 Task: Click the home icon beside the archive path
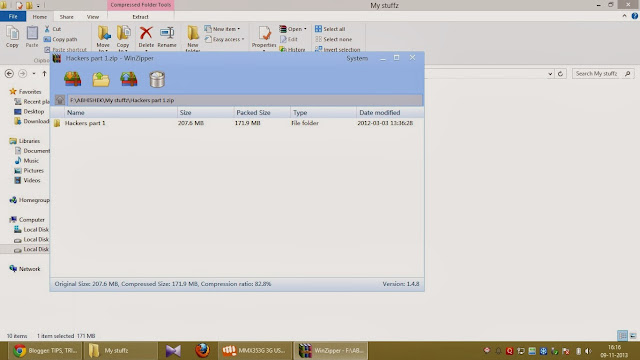click(x=60, y=100)
